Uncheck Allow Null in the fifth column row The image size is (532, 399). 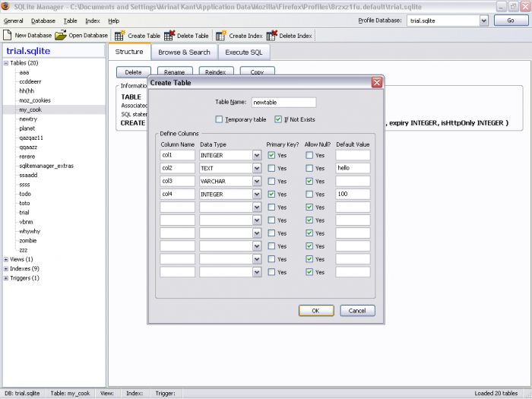click(309, 207)
